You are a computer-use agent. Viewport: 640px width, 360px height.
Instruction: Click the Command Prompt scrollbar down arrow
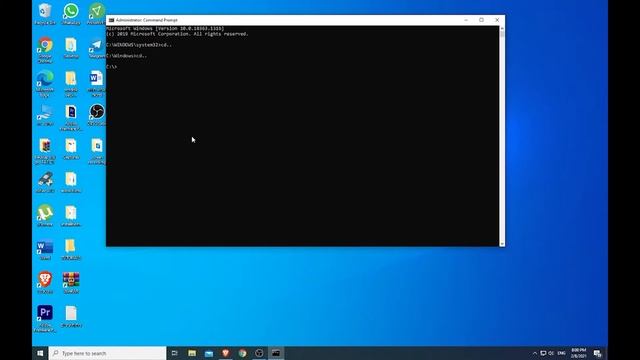[x=502, y=244]
